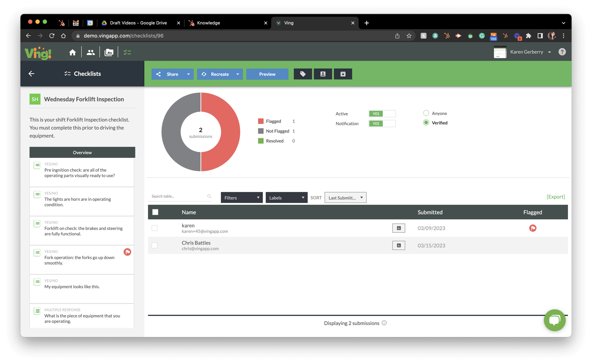Click the flagged red icon on karen's row
This screenshot has width=592, height=364.
[532, 228]
